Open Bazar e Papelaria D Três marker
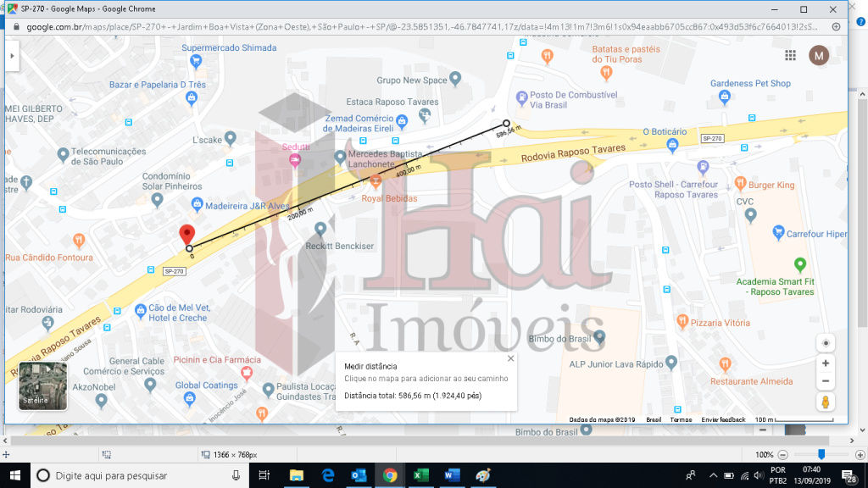Image resolution: width=868 pixels, height=488 pixels. (x=191, y=98)
